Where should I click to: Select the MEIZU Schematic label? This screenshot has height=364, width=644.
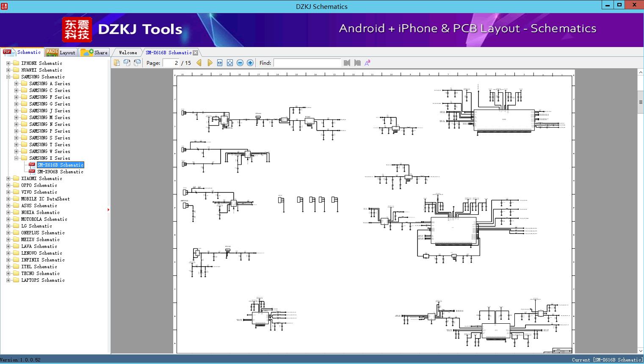tap(40, 239)
